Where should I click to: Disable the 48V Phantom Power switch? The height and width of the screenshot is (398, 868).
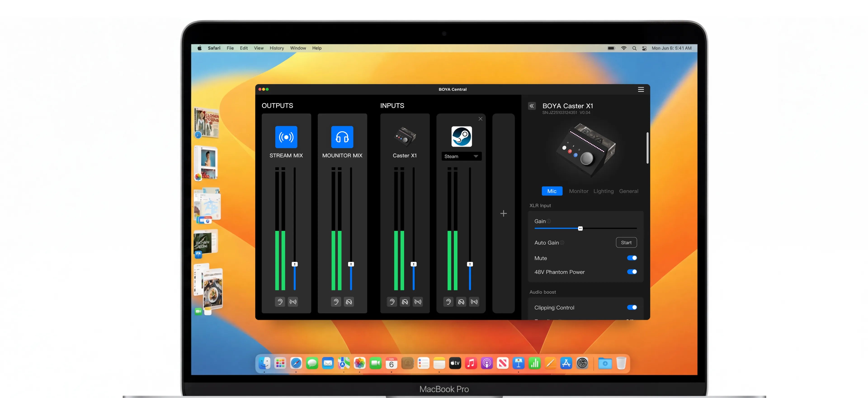point(632,272)
